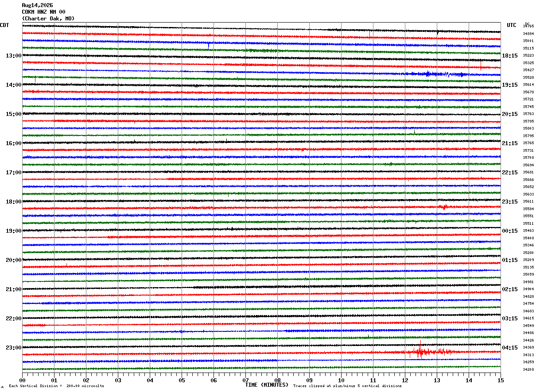Click the DC offset value '35463'
This screenshot has height=392, width=536.
click(528, 231)
